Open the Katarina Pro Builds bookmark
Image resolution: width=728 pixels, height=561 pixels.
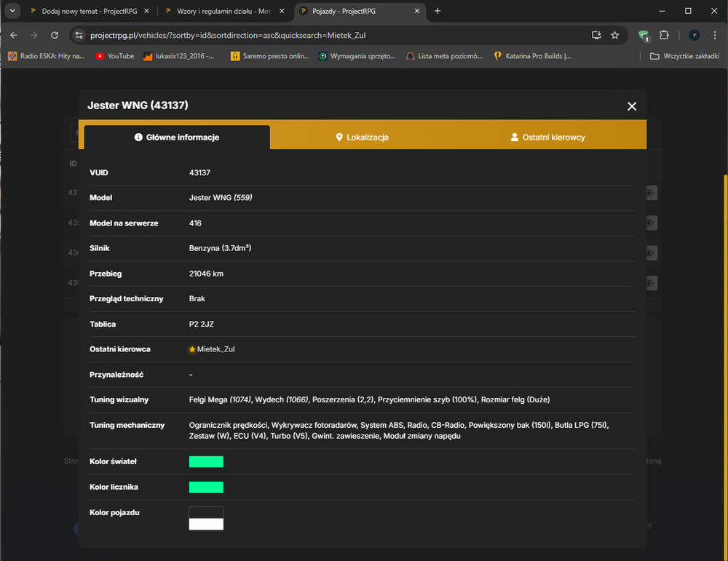[533, 56]
